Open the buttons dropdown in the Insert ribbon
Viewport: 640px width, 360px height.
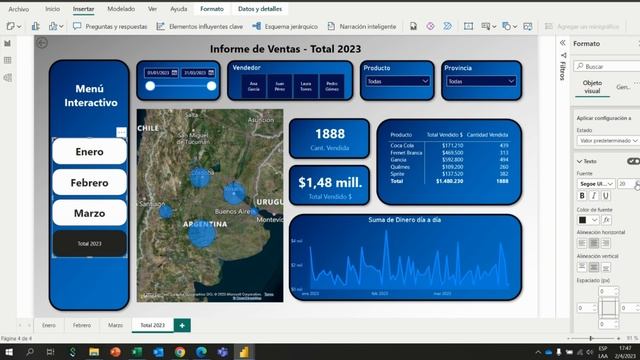[488, 27]
